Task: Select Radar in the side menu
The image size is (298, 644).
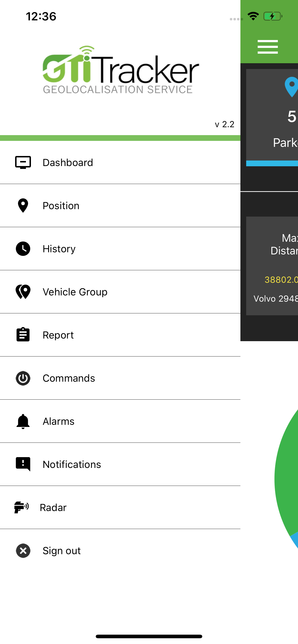Action: pos(120,507)
